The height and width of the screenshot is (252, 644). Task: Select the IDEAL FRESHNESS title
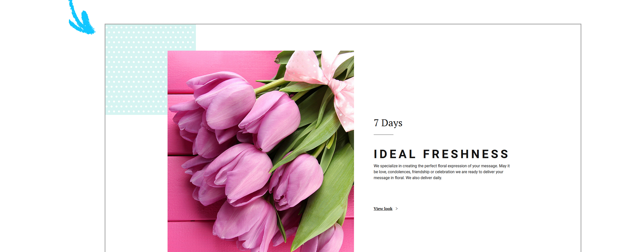tap(441, 154)
